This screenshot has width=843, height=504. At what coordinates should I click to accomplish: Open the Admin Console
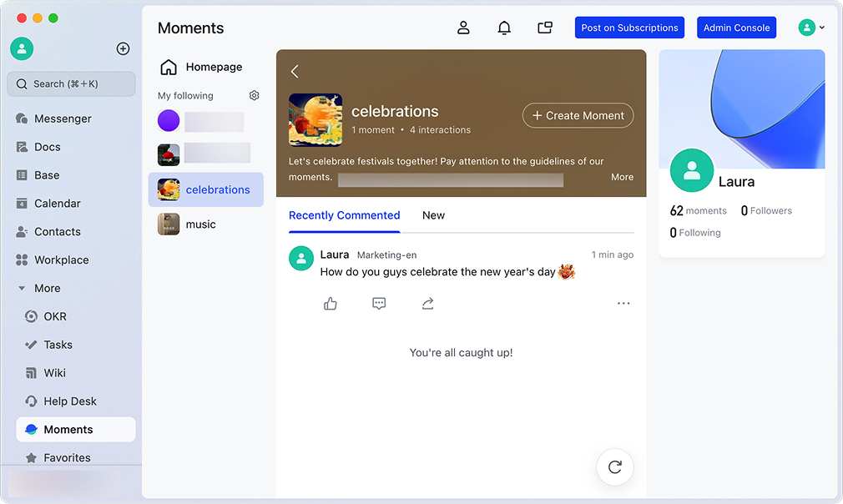coord(736,28)
